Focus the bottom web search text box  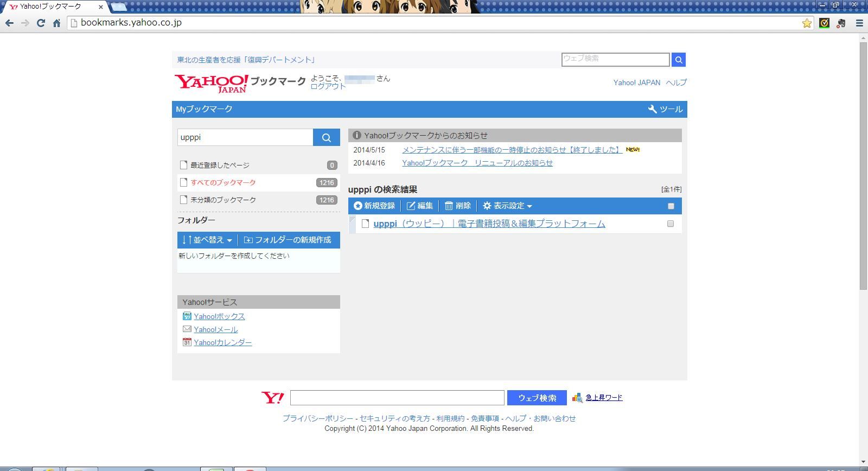click(397, 398)
